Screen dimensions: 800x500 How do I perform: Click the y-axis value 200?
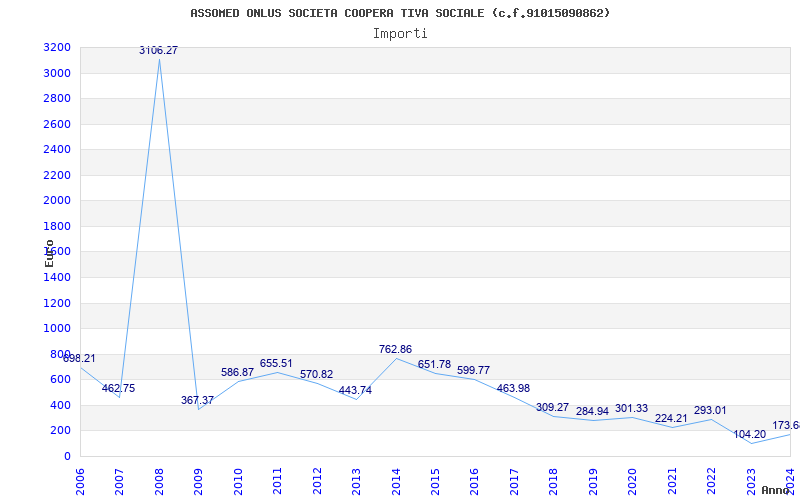tap(61, 431)
